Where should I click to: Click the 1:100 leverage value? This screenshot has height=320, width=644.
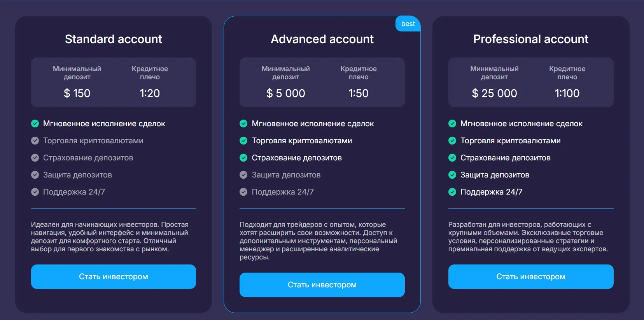(567, 93)
